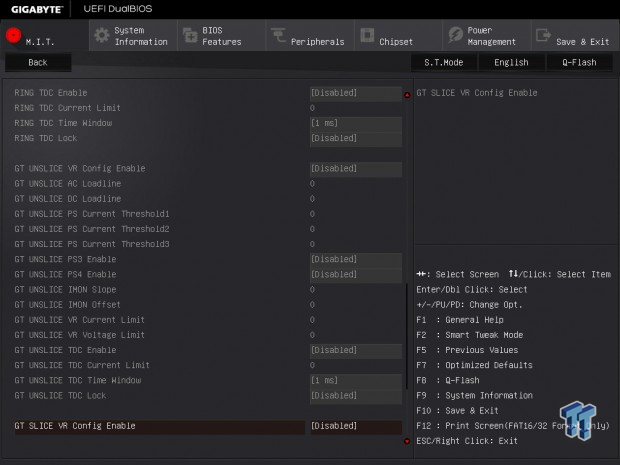Go to Power Management tab
This screenshot has width=620, height=465.
coord(487,36)
